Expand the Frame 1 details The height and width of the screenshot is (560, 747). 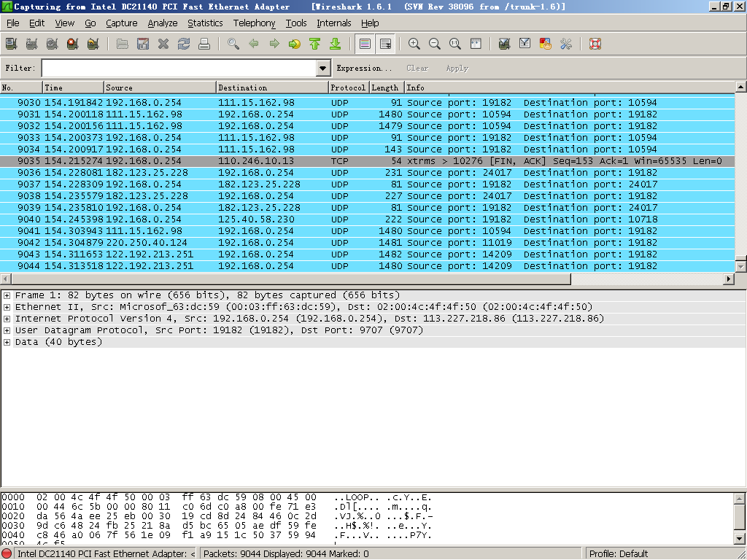coord(7,295)
